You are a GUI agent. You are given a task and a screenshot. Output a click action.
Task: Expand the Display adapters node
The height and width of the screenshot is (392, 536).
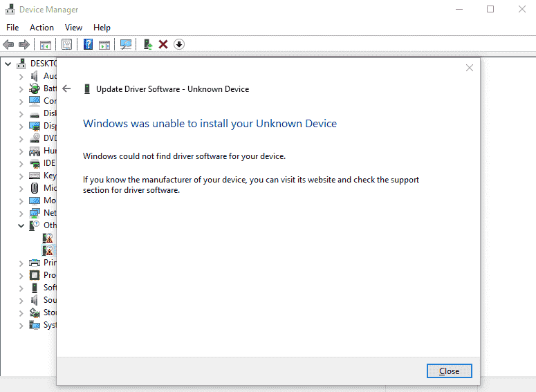[x=21, y=127]
